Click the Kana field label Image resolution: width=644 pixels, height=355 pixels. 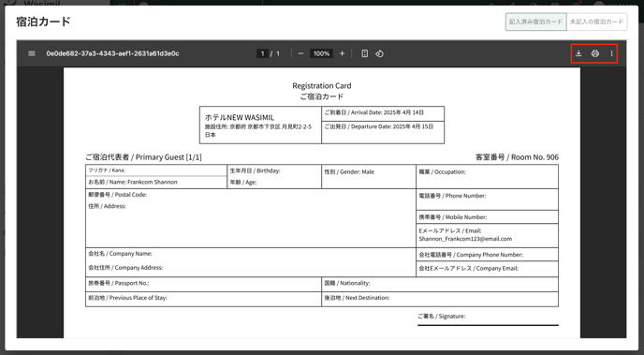point(107,170)
